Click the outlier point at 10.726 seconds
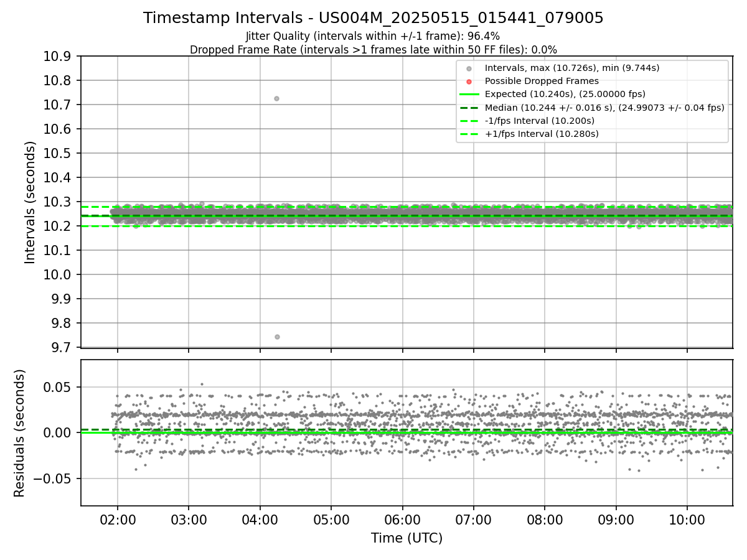This screenshot has height=560, width=747. pyautogui.click(x=276, y=98)
